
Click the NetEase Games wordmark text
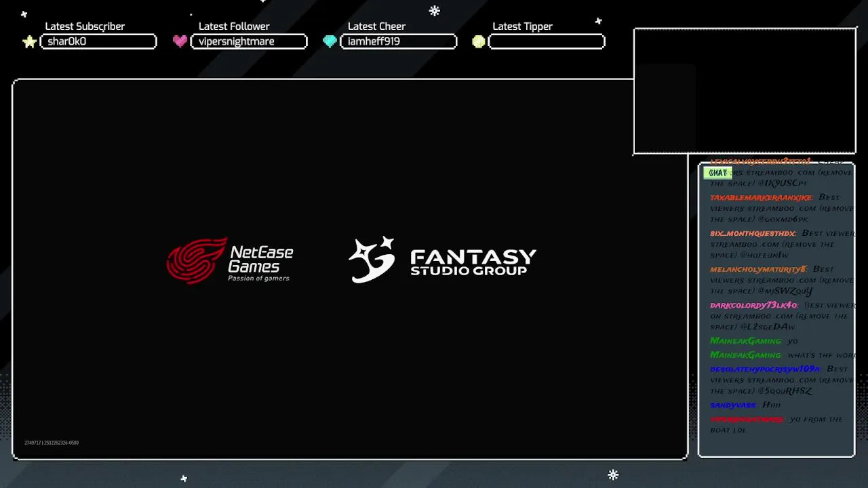(262, 259)
